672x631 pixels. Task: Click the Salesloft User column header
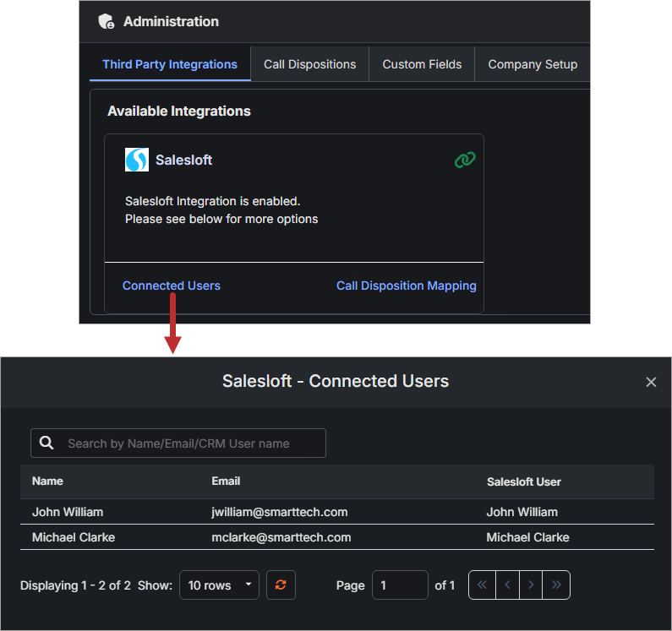(524, 482)
